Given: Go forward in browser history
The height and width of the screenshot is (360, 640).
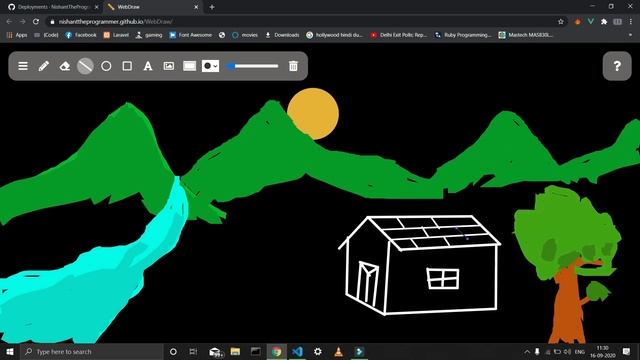Looking at the screenshot, I should [x=22, y=22].
